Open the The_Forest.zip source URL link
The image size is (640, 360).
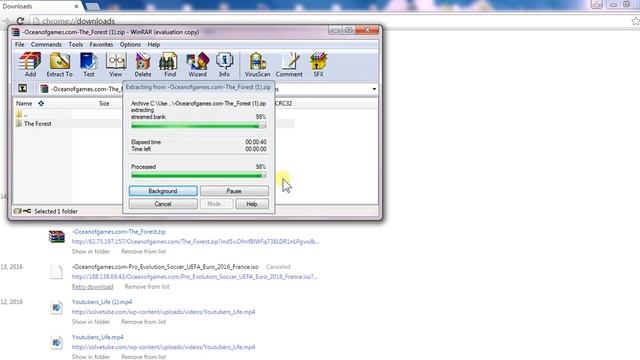point(196,241)
